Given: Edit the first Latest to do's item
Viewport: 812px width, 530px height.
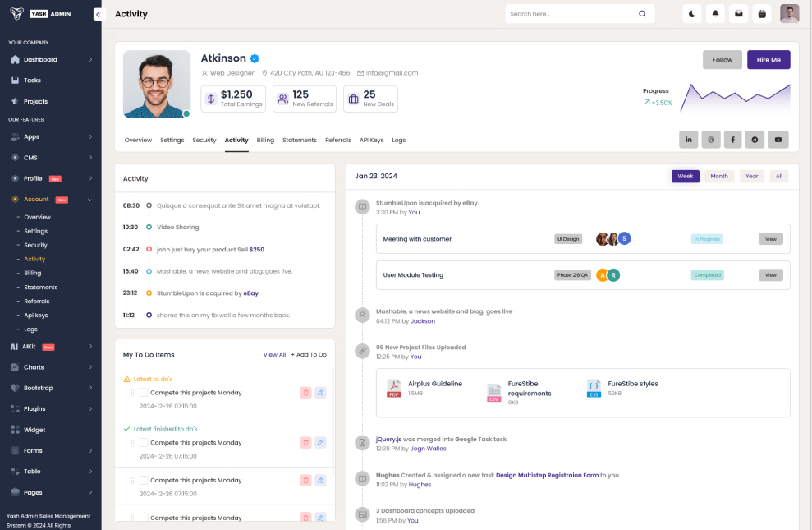Looking at the screenshot, I should click(320, 393).
